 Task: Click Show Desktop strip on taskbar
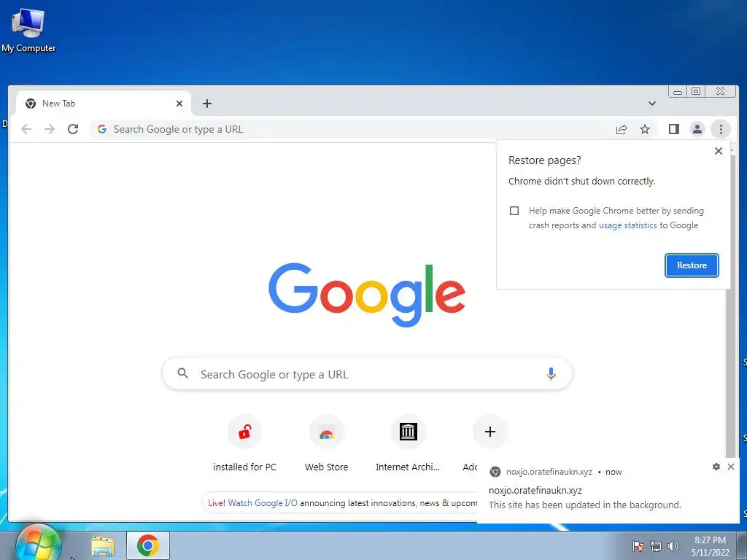click(742, 545)
